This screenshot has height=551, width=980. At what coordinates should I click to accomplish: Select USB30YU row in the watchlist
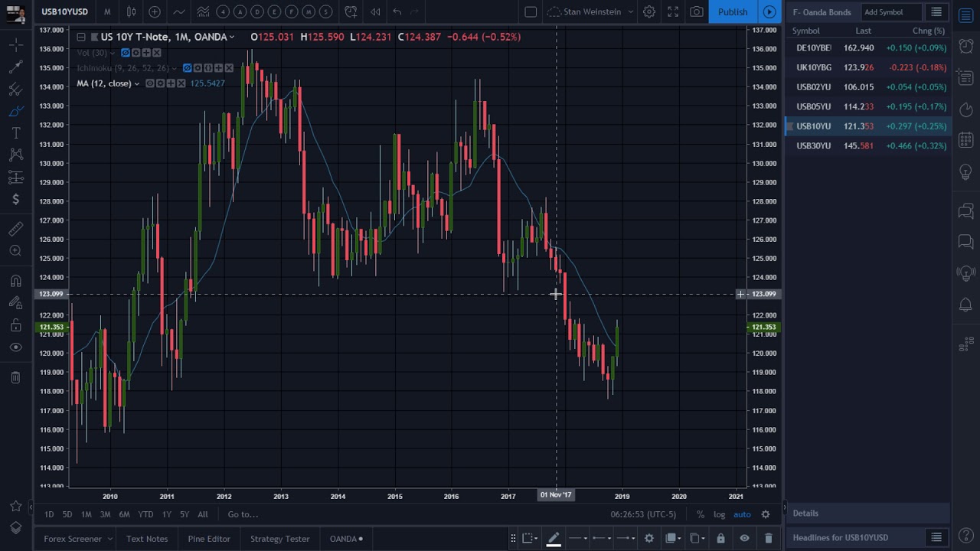click(868, 146)
